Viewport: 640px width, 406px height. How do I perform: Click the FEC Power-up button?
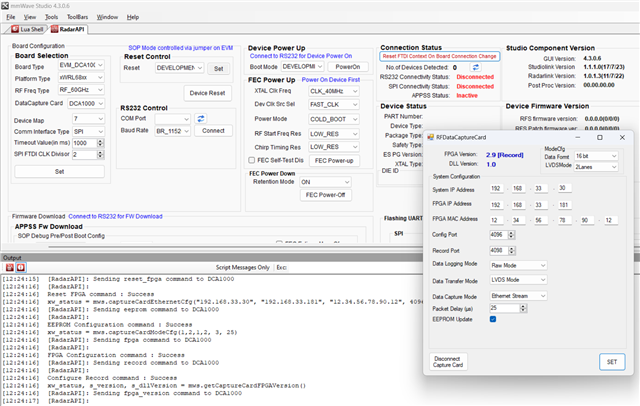334,161
